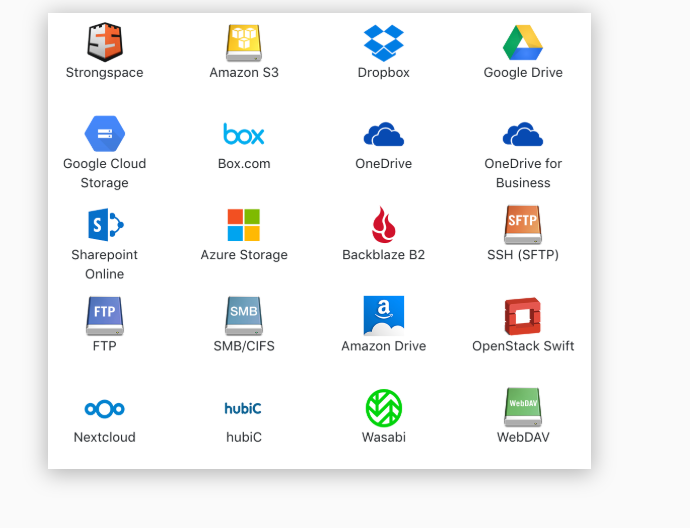The width and height of the screenshot is (690, 528).
Task: Click the "OneDrive for Business" label
Action: coord(523,173)
